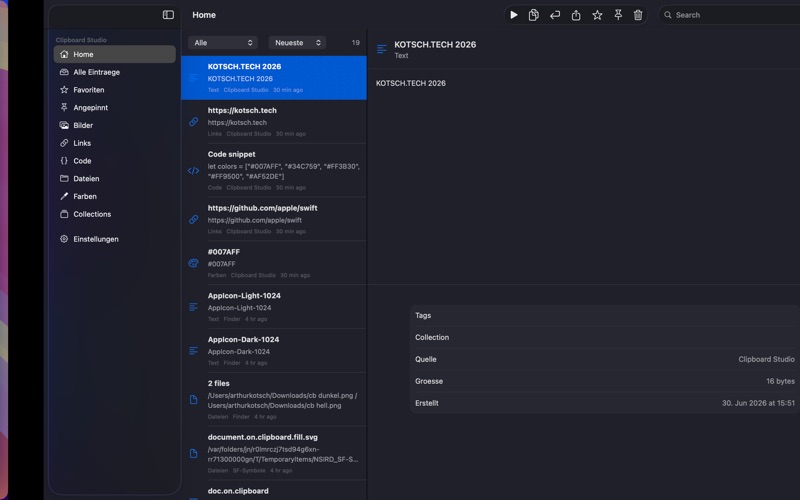Click the text icon of AppIcon-Light-1024 entry
Viewport: 800px width, 500px height.
click(193, 307)
